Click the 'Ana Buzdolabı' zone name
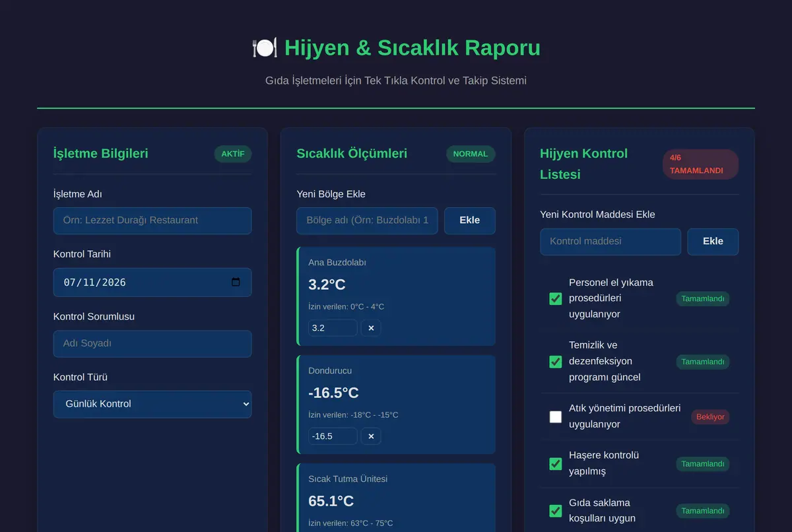 click(x=337, y=262)
